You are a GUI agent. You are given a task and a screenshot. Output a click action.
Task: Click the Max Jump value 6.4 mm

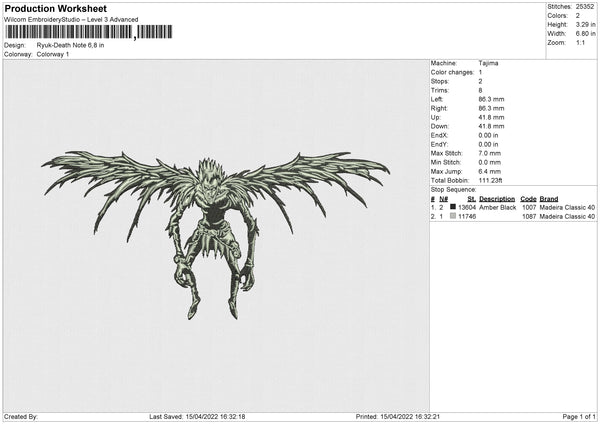490,171
